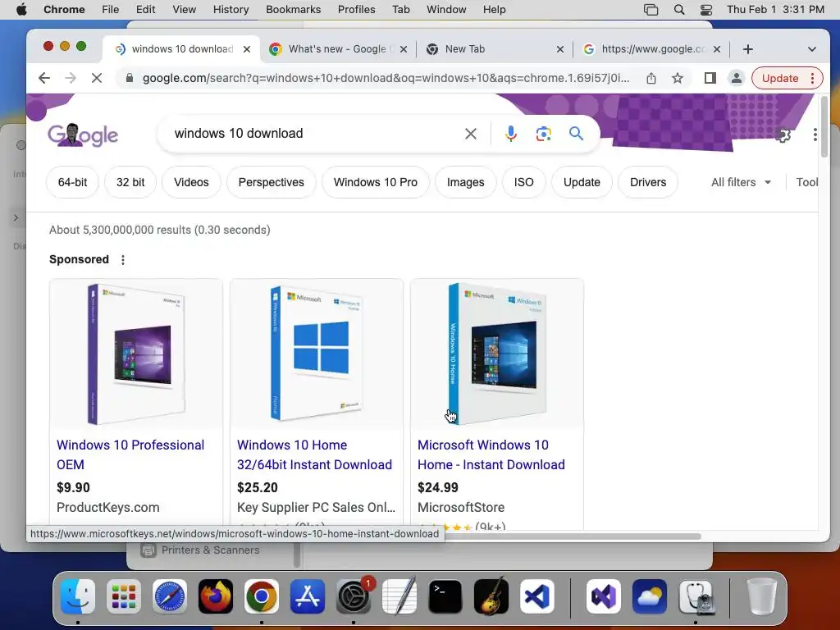Image resolution: width=840 pixels, height=630 pixels.
Task: Open the Update button's three-dot menu
Action: pos(813,78)
